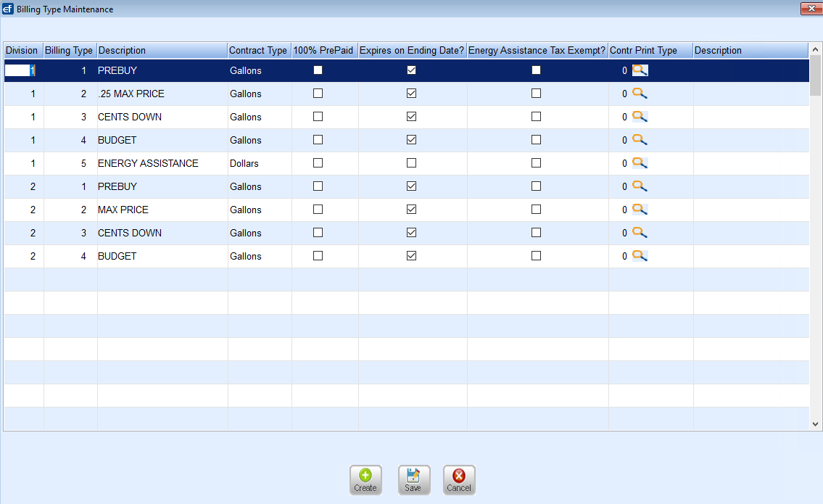Enable 100% PrePaid for ENERGY ASSISTANCE
This screenshot has height=504, width=823.
[318, 162]
